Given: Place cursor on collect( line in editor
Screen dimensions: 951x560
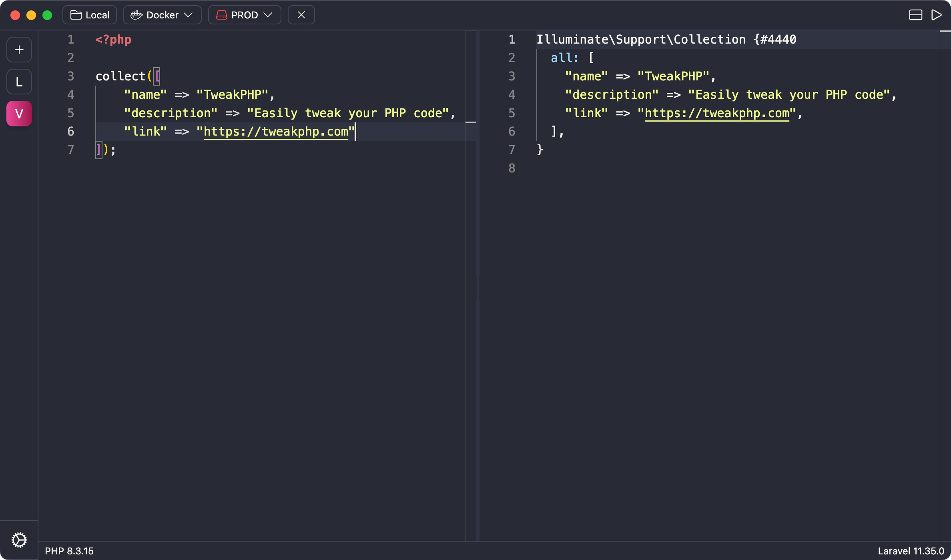Looking at the screenshot, I should point(128,76).
